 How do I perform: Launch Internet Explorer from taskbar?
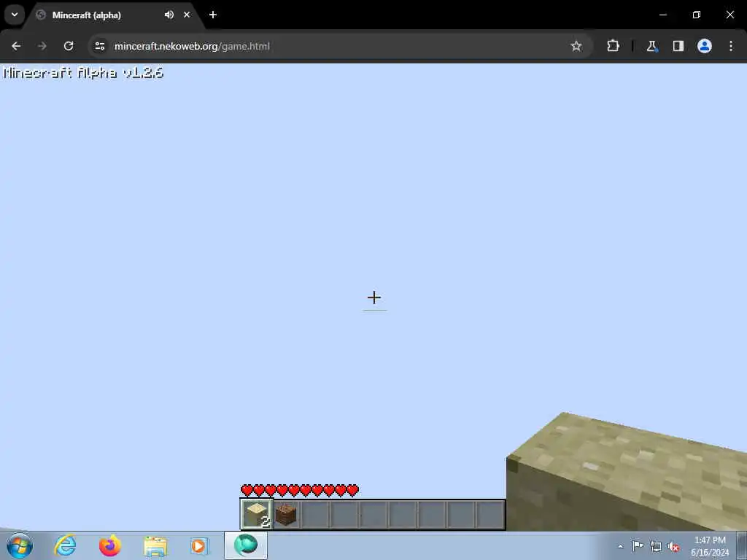pos(65,545)
